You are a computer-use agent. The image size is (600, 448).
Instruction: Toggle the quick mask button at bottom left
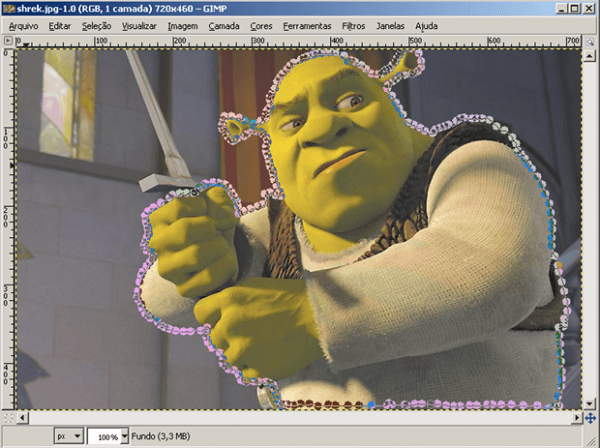pos(8,418)
